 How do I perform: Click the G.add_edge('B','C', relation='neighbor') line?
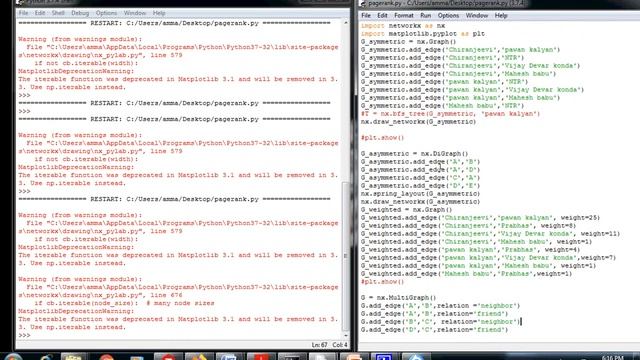(x=440, y=322)
